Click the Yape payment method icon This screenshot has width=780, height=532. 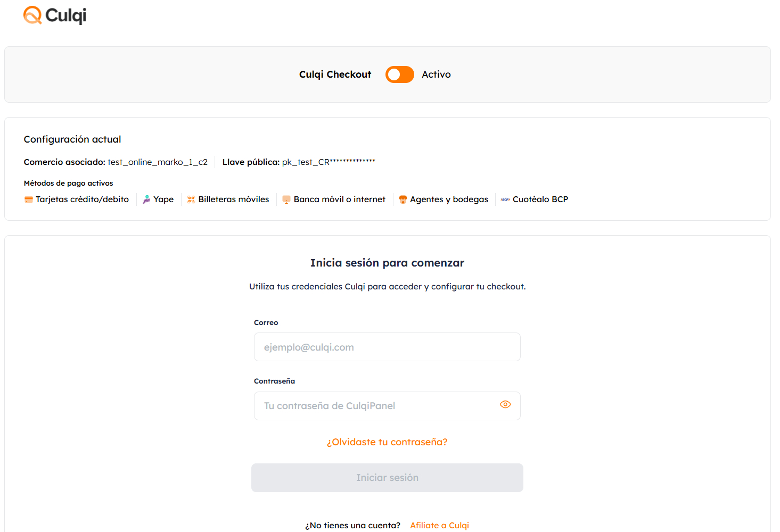coord(146,199)
